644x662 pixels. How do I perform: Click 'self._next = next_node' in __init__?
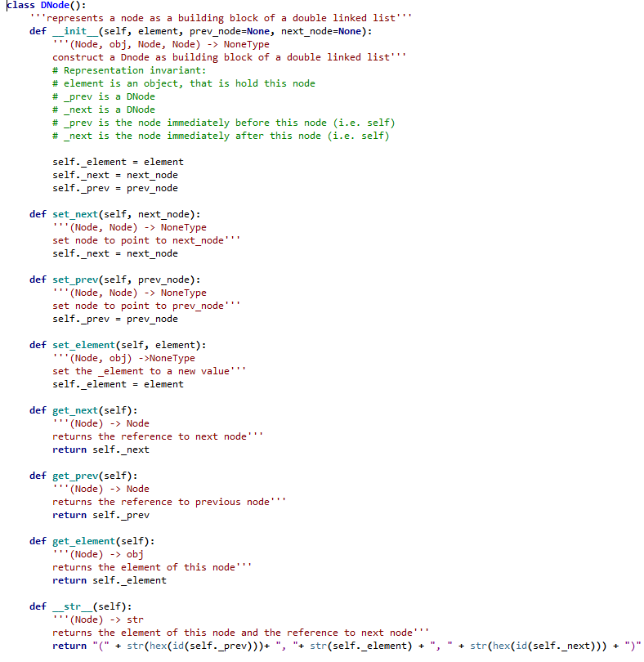(x=115, y=175)
